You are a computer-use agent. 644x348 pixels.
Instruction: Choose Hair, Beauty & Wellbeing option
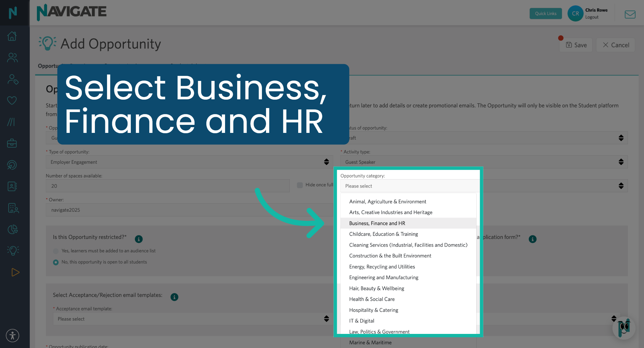[x=408, y=288]
